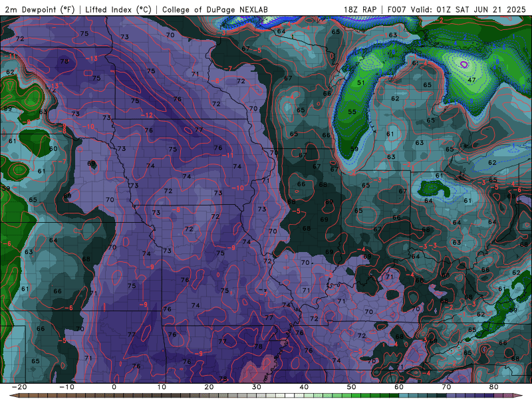Click the '18Z RAP' model run label
This screenshot has height=399, width=532.
[x=360, y=9]
